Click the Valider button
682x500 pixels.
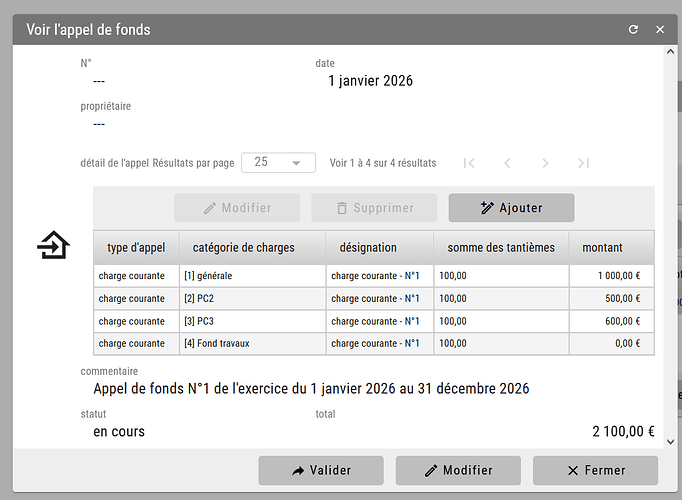tap(321, 470)
